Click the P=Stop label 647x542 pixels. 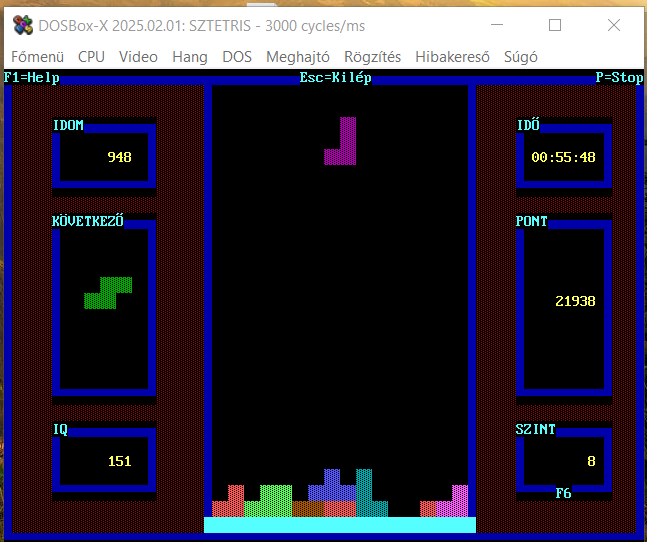(619, 77)
